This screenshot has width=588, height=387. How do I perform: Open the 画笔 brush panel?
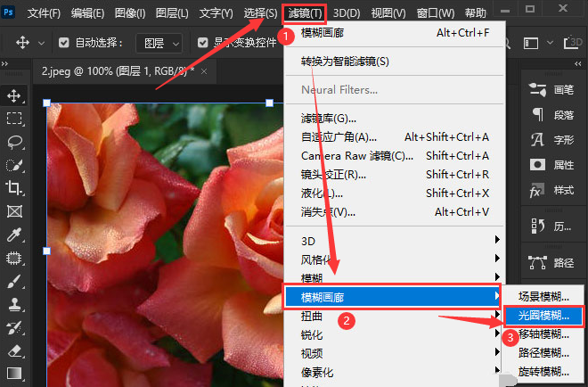[x=551, y=90]
